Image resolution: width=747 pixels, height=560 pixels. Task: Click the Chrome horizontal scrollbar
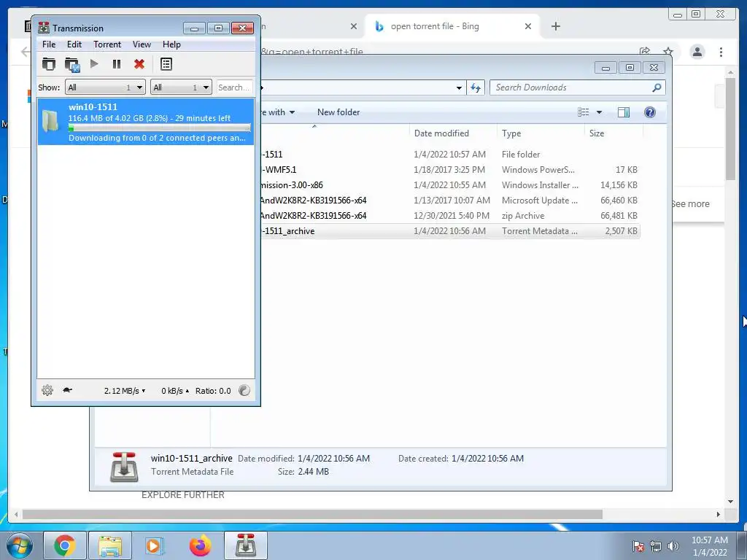312,514
